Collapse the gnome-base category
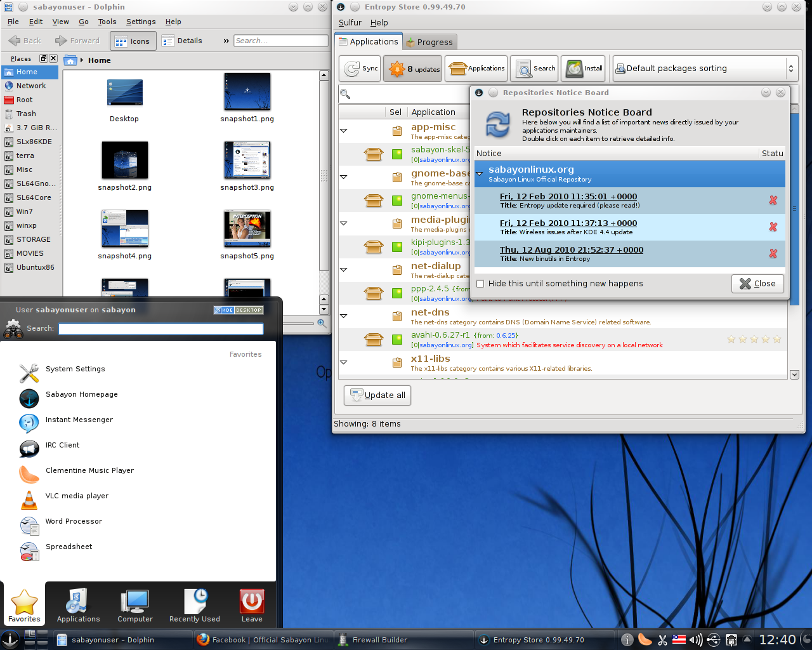 344,177
